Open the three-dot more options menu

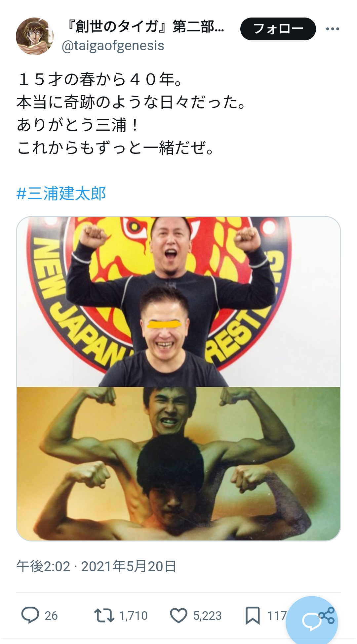pyautogui.click(x=332, y=29)
